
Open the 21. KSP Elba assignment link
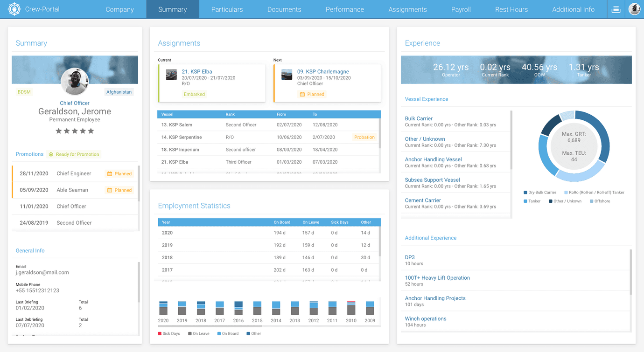pyautogui.click(x=197, y=72)
